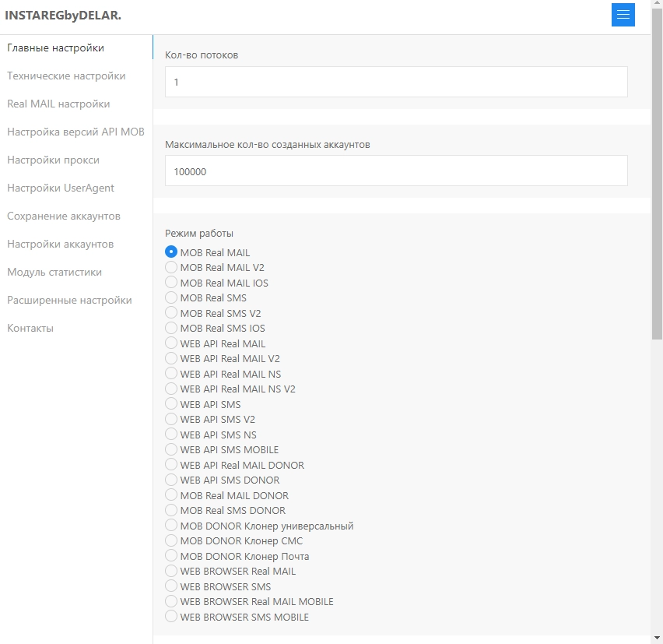The width and height of the screenshot is (663, 644).
Task: Select WEB API SMS MOBILE radio button
Action: (x=171, y=450)
